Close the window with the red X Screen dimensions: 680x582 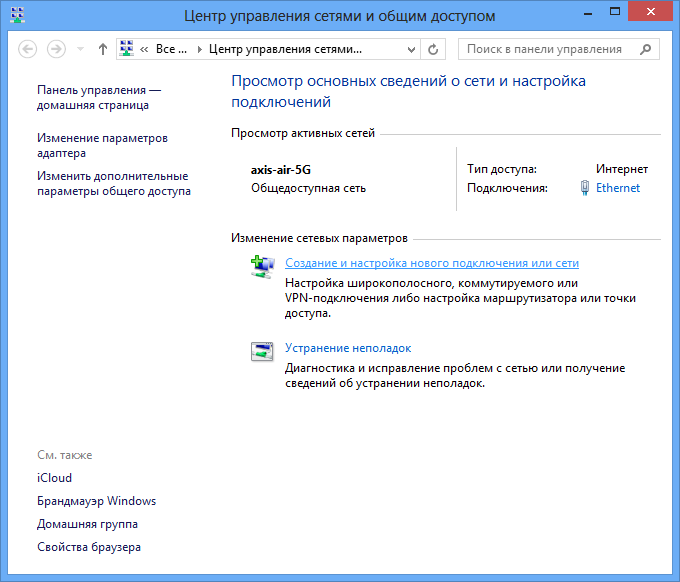pos(651,11)
